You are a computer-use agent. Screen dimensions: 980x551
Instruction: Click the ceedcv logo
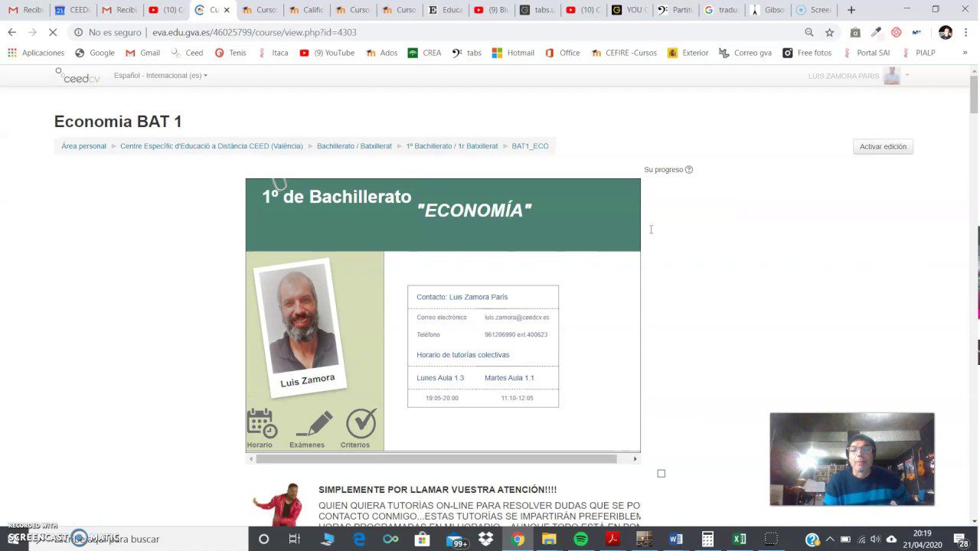[78, 76]
